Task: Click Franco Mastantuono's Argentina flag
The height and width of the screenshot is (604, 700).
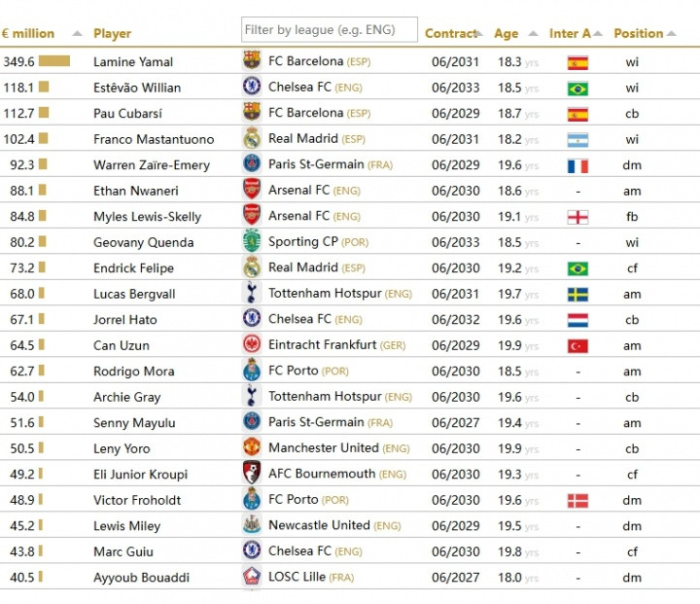Action: (577, 139)
